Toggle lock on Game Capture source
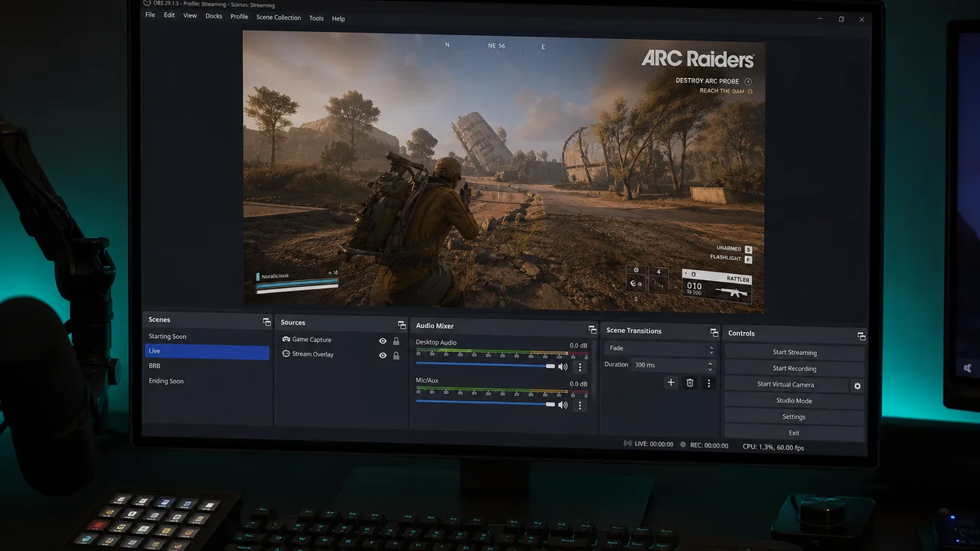Screen dimensions: 980x551 point(396,341)
